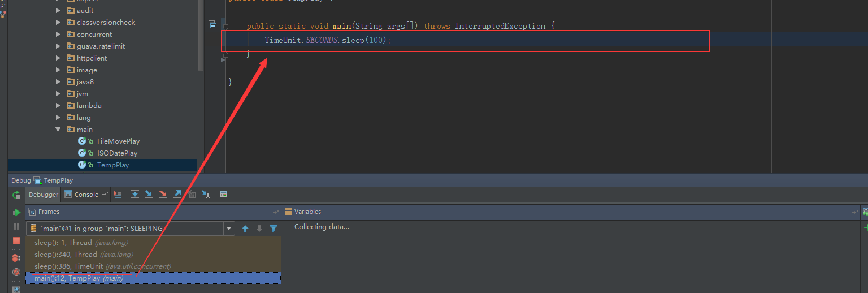Click the Variables panel title

(x=307, y=212)
